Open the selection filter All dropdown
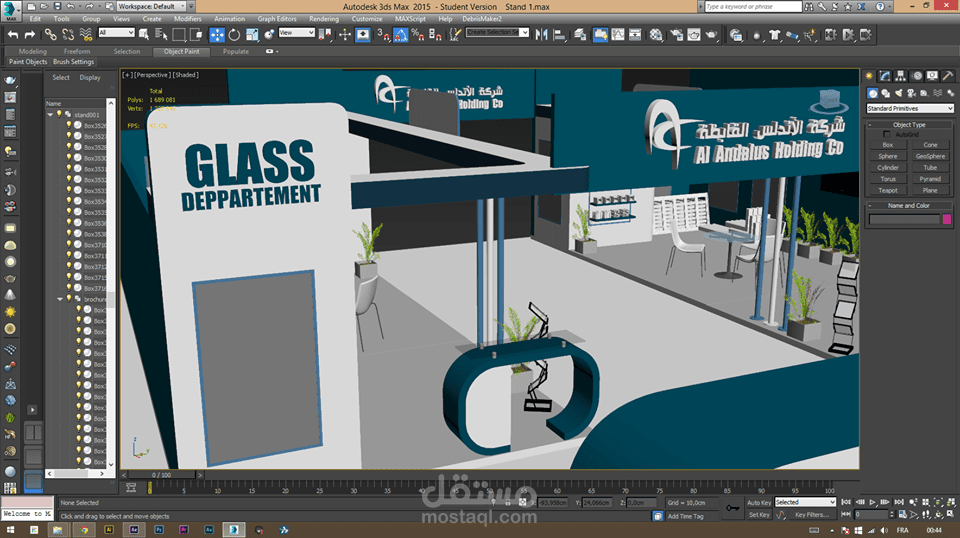 tap(116, 32)
